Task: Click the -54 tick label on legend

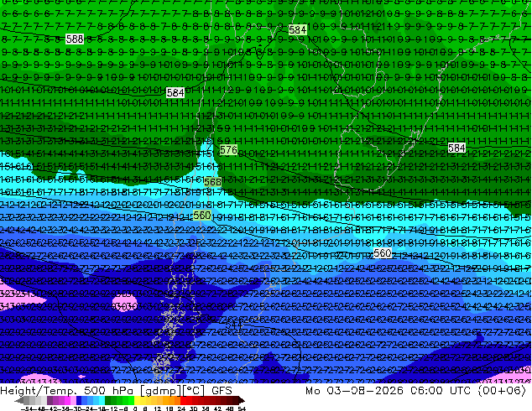Action: 27,408
